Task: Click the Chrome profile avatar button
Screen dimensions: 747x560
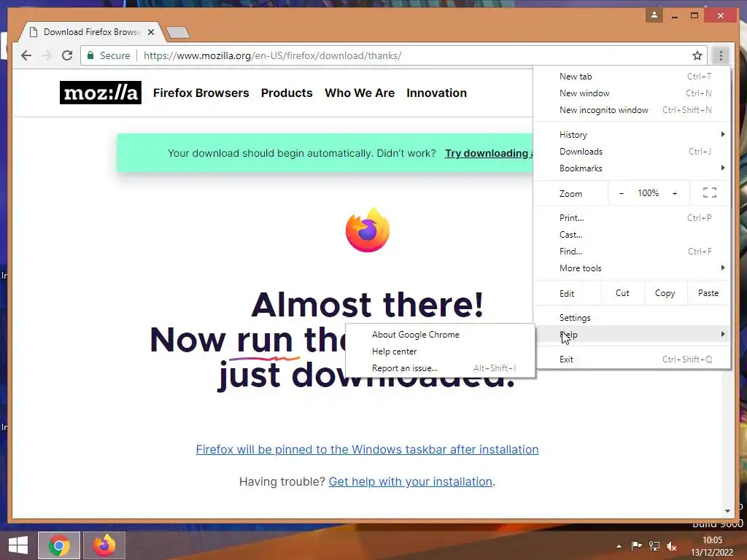Action: [654, 15]
